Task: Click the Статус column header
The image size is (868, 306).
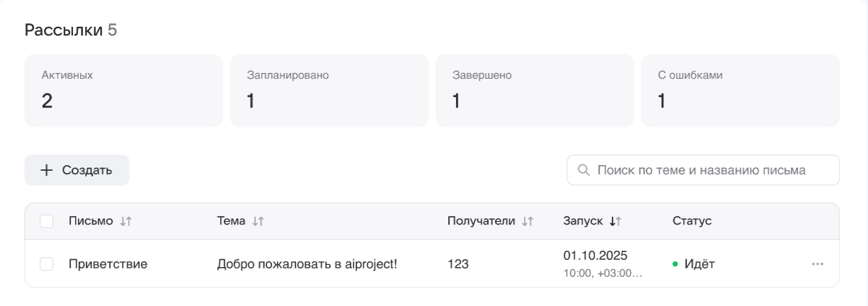Action: tap(692, 222)
